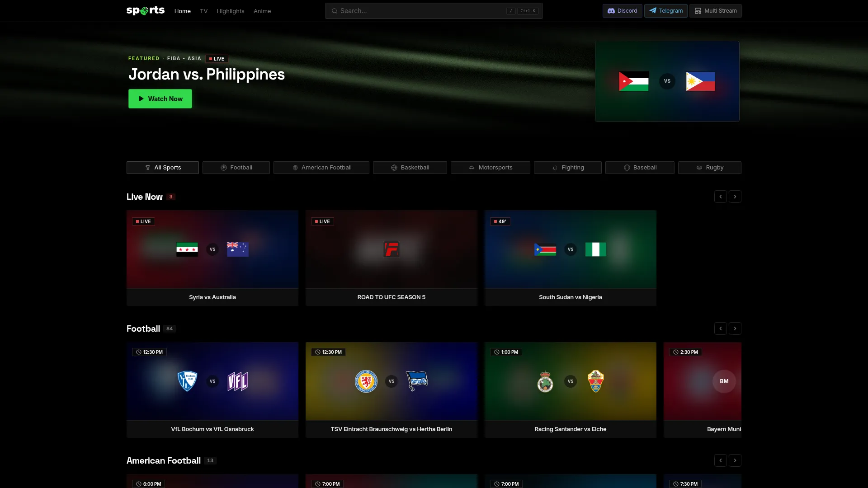Filter by Basketball category
The height and width of the screenshot is (488, 868).
pos(410,168)
